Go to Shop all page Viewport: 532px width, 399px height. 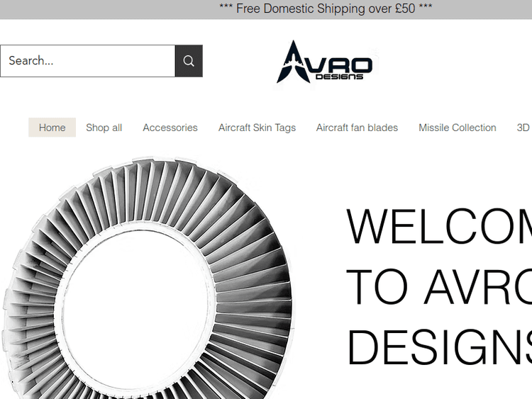[104, 128]
